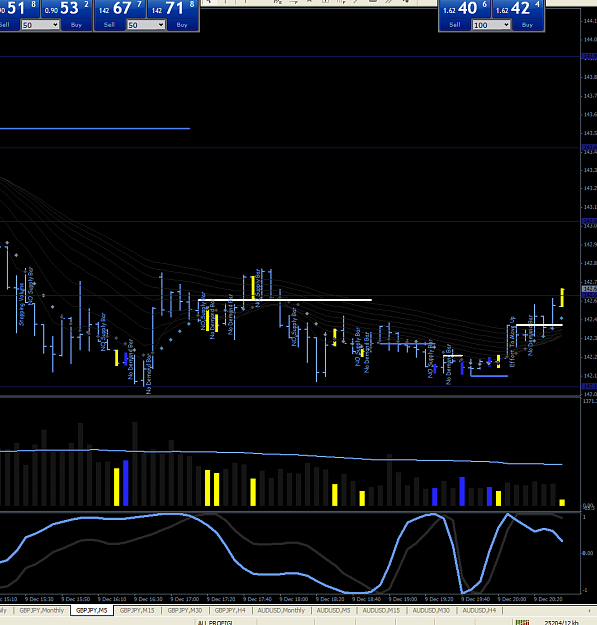Select the 'Effort To Move Up' chart label
Viewport: 597px width, 625px height.
tap(512, 342)
